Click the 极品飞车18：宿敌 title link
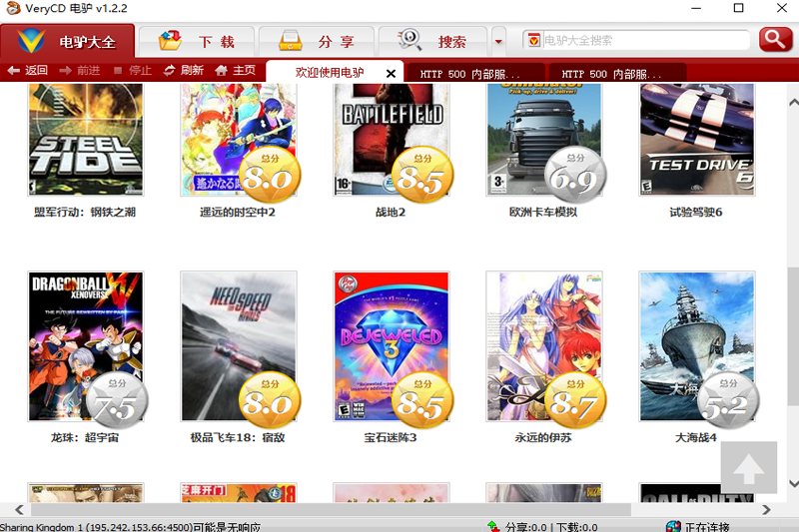The width and height of the screenshot is (799, 532). pyautogui.click(x=238, y=438)
